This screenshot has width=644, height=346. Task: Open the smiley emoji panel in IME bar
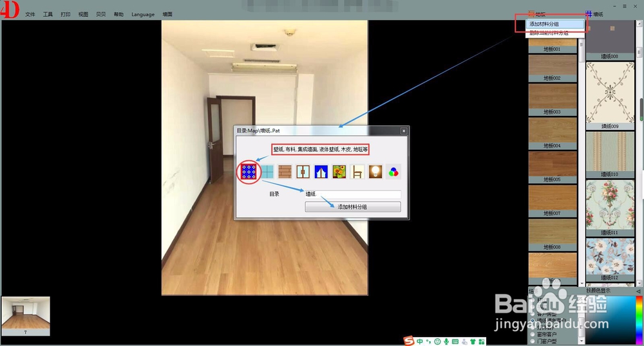tap(437, 341)
